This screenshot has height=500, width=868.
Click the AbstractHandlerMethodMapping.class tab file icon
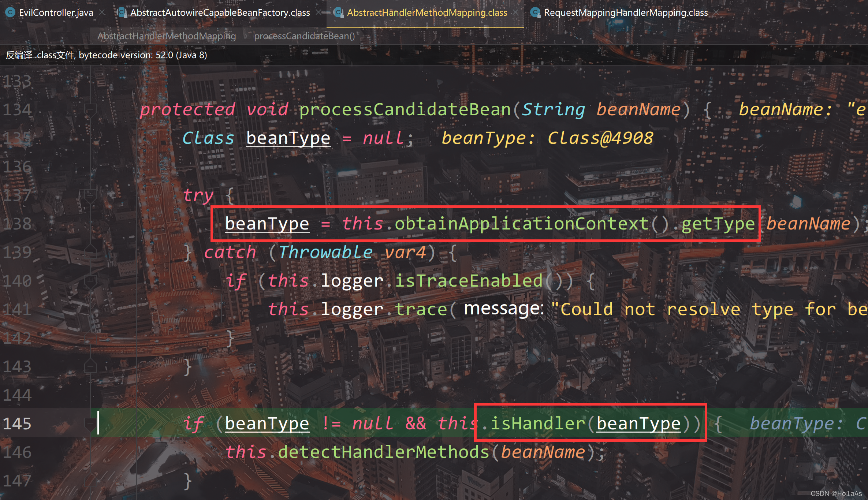(339, 12)
